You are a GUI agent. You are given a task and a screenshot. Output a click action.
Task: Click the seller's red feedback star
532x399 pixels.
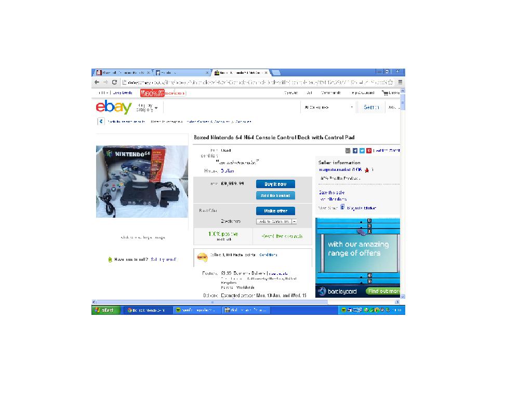click(367, 170)
